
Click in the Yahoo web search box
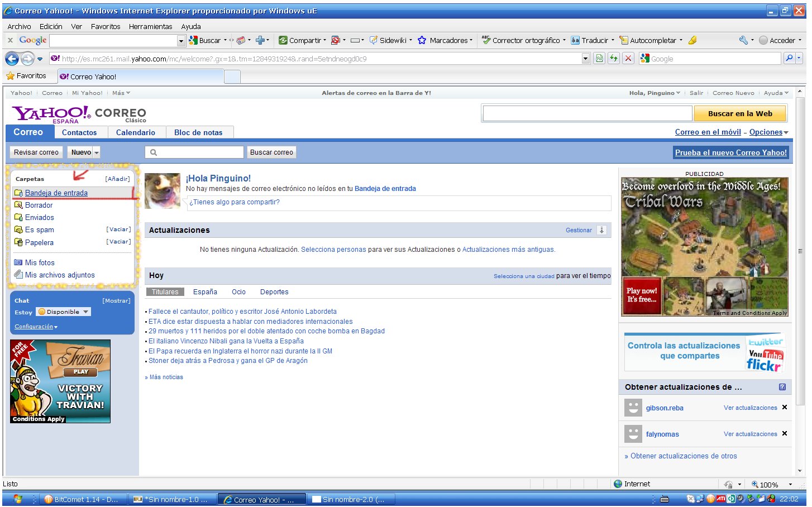[587, 113]
